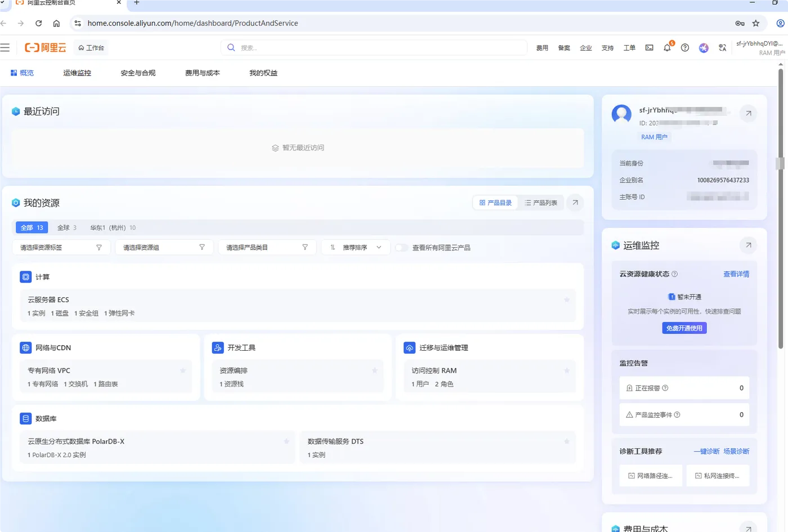Reload the browser page
Screen dimensions: 788x532
(38, 23)
